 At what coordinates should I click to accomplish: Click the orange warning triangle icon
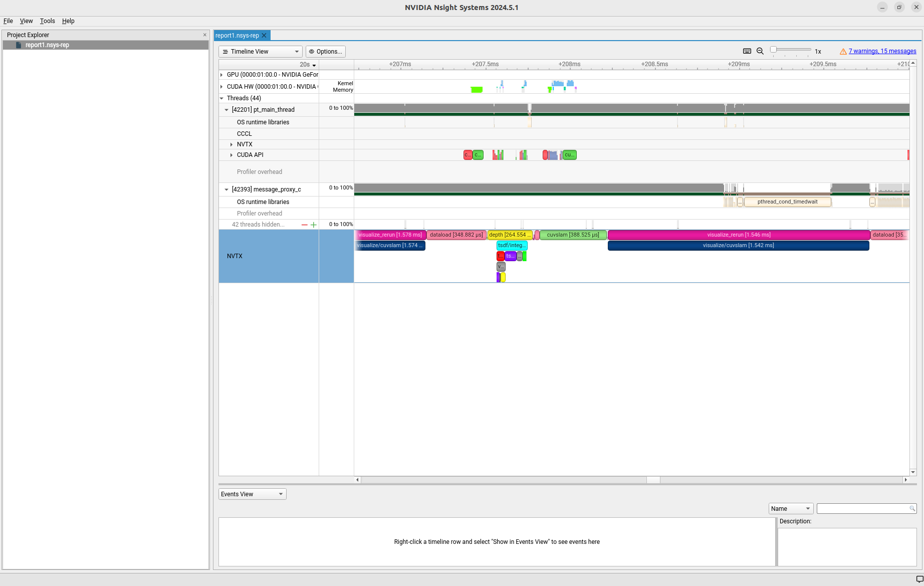(843, 52)
